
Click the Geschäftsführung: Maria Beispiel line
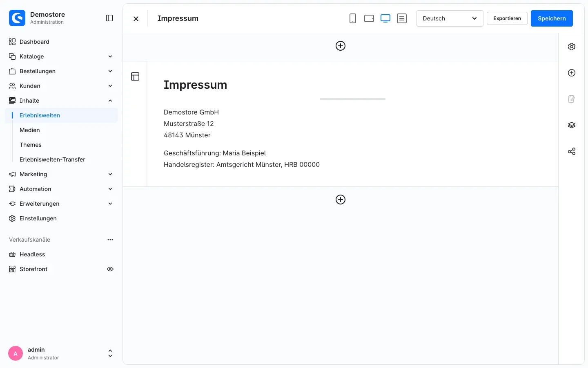tap(215, 153)
